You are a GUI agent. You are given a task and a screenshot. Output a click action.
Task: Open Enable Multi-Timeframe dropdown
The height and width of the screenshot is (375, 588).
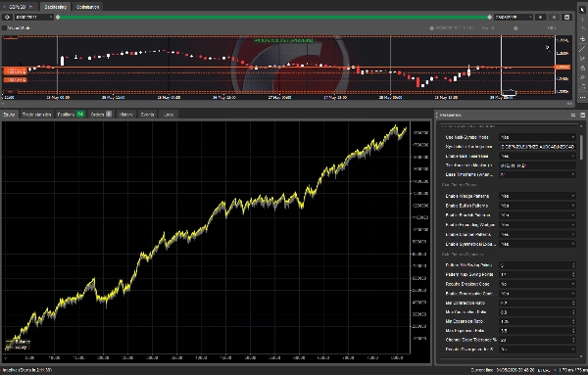click(x=537, y=157)
